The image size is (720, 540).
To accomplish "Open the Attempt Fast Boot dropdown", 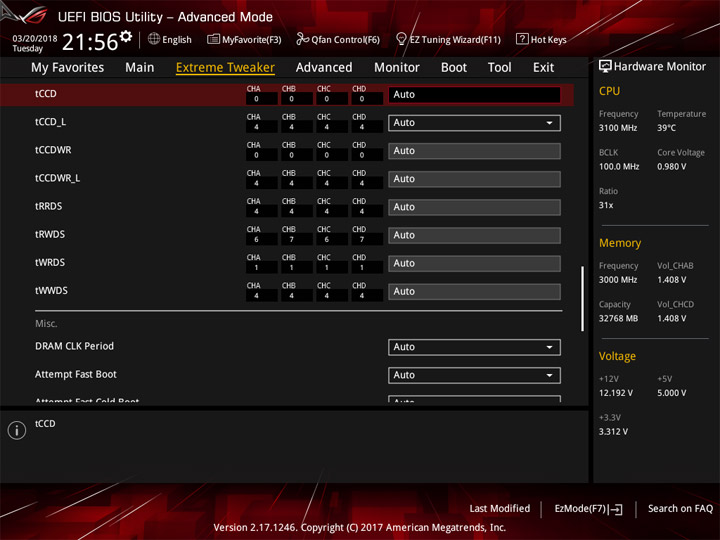I will click(x=474, y=375).
